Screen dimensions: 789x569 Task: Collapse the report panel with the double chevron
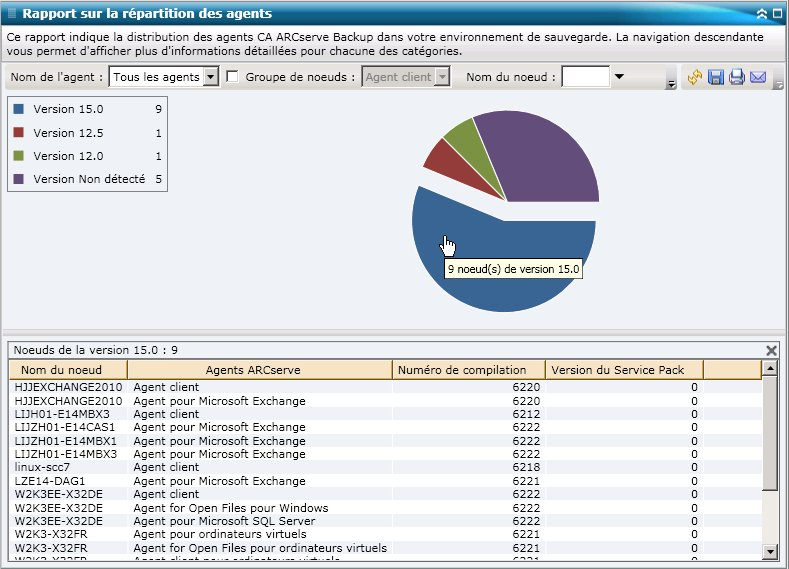[762, 14]
